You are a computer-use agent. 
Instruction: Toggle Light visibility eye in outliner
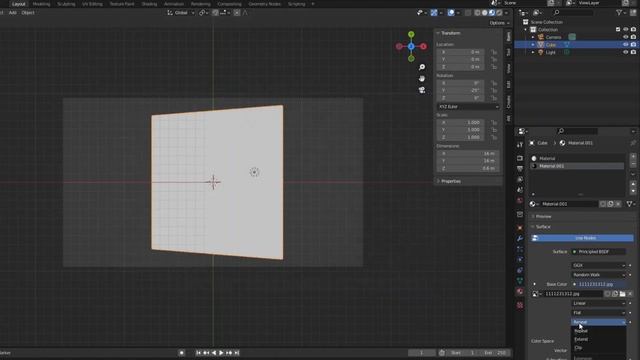pyautogui.click(x=626, y=52)
